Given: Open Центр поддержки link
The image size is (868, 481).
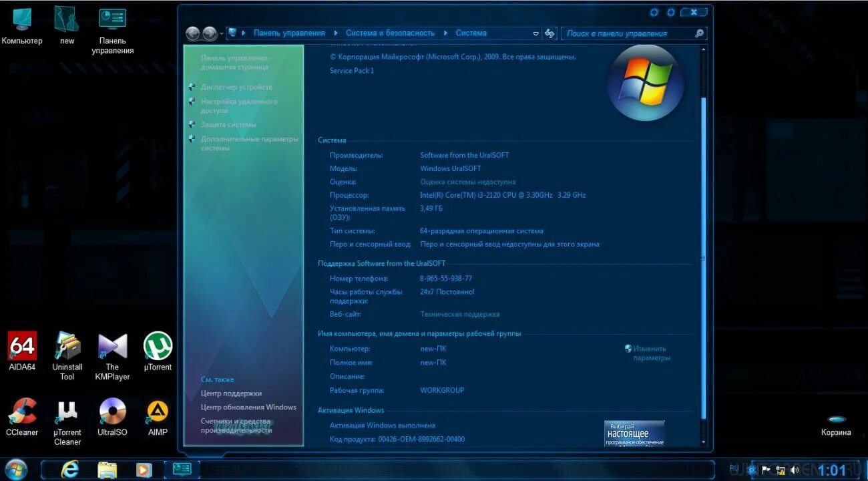Looking at the screenshot, I should (231, 393).
